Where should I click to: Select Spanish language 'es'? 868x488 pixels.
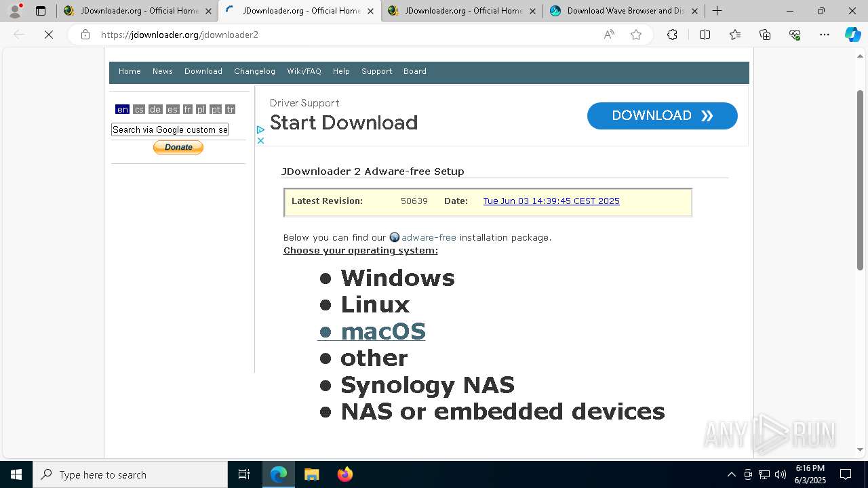click(172, 109)
